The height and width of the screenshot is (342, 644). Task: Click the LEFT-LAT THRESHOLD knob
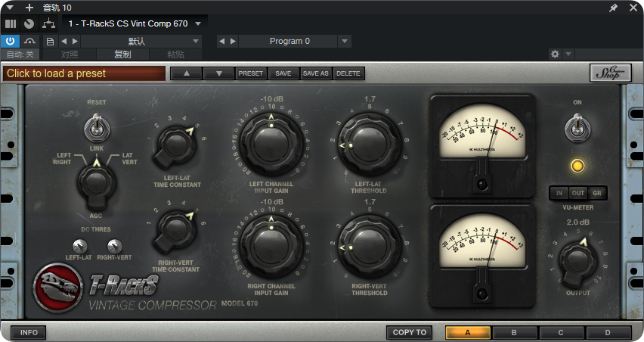point(370,145)
